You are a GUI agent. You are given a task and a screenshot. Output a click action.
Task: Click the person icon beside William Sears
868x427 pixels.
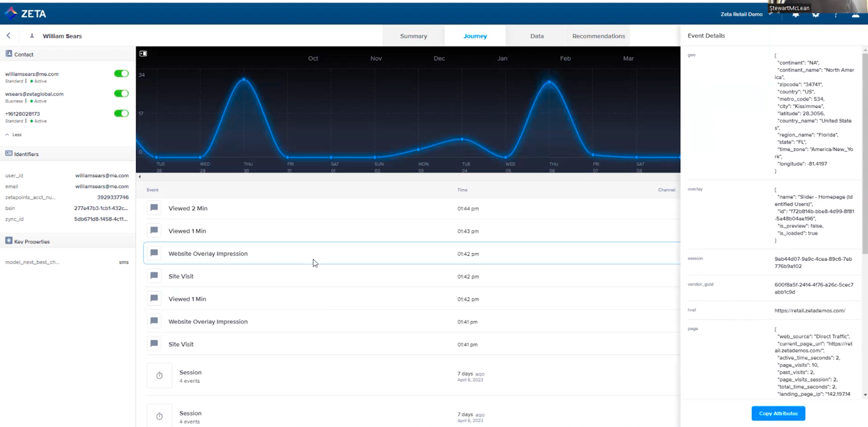[32, 36]
